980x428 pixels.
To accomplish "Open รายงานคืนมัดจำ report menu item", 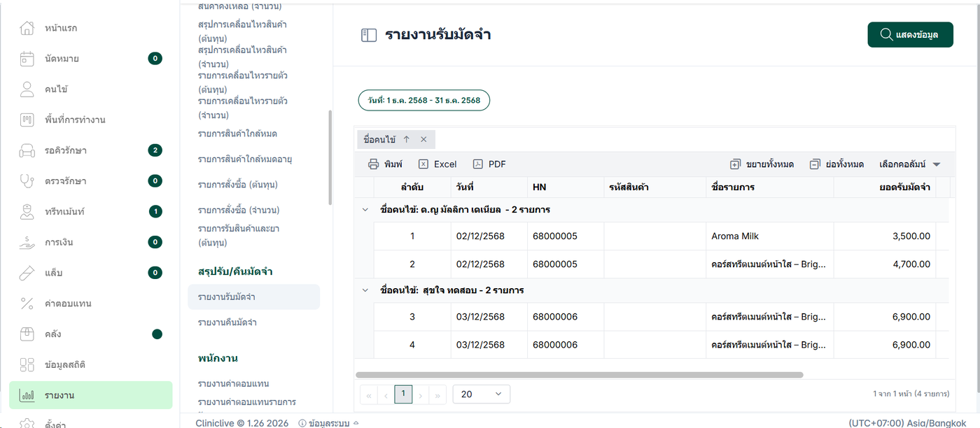I will (227, 322).
